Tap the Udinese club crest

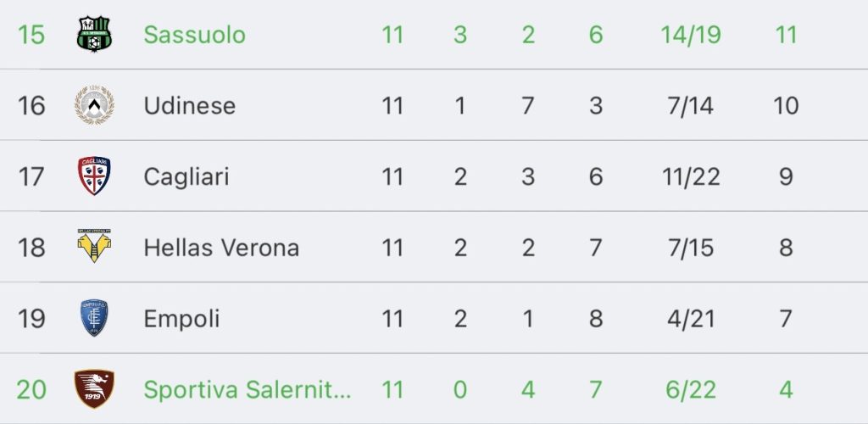[94, 105]
